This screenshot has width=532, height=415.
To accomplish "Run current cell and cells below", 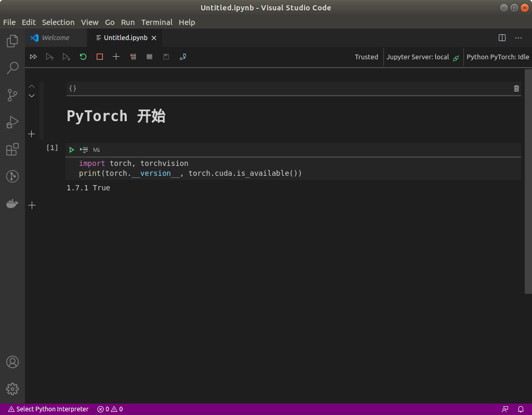I will 66,57.
